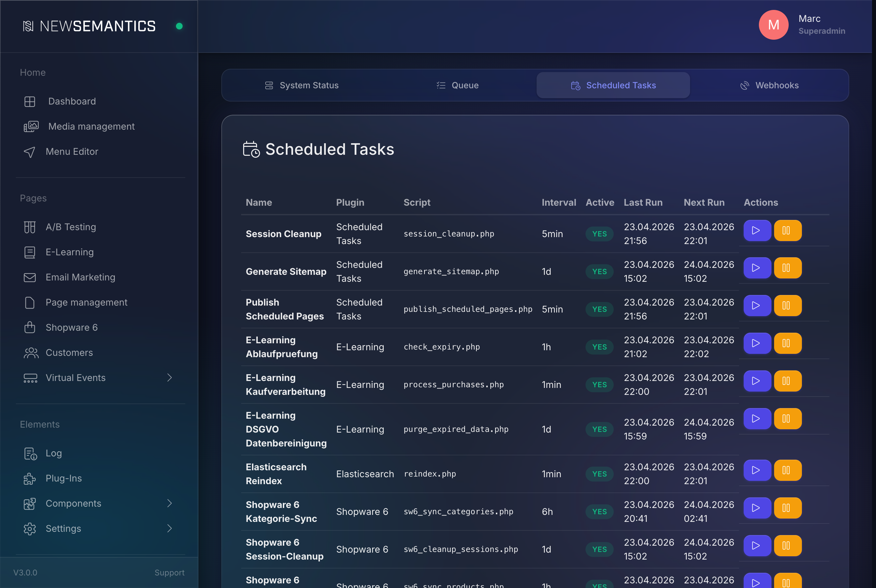Pause the Generate Sitemap task
Viewport: 876px width, 588px height.
787,268
